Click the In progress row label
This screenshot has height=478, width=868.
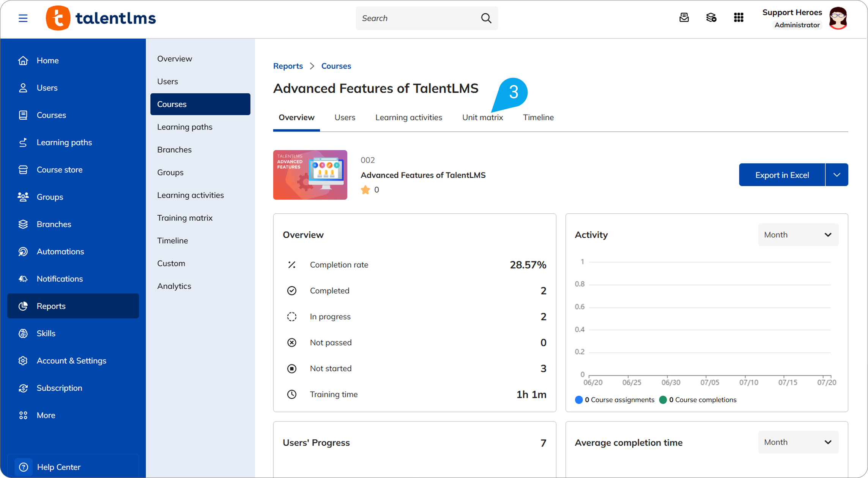click(x=330, y=317)
